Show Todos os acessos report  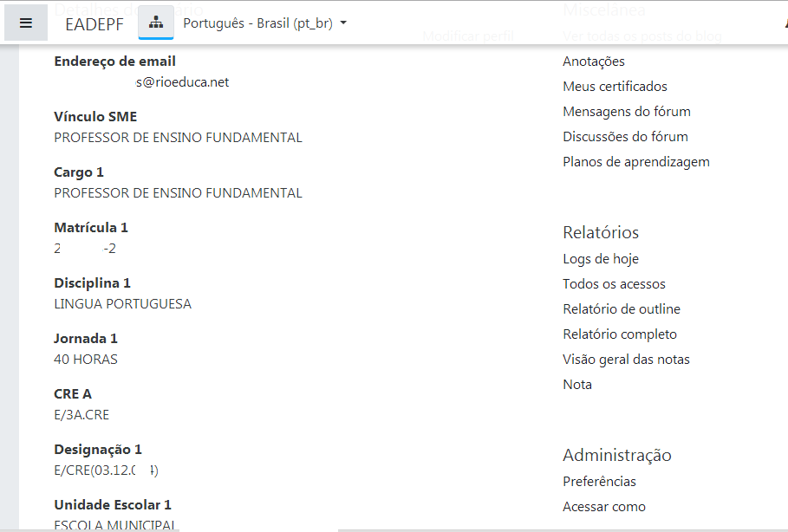(x=614, y=284)
